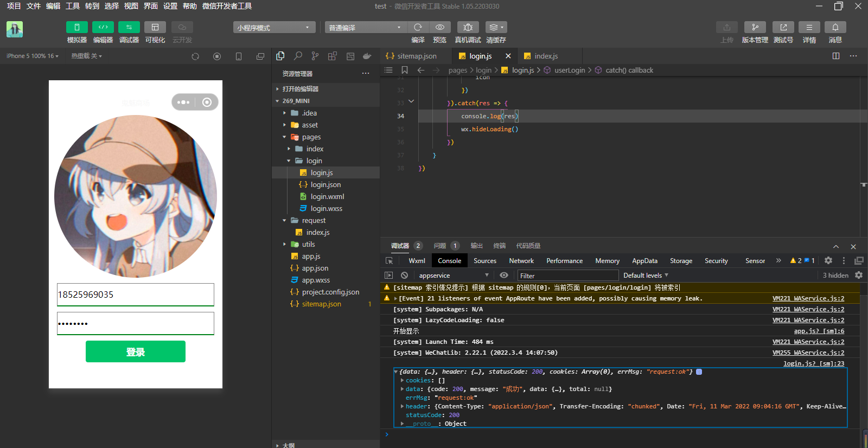
Task: Toggle the visualization panel button
Action: click(155, 27)
